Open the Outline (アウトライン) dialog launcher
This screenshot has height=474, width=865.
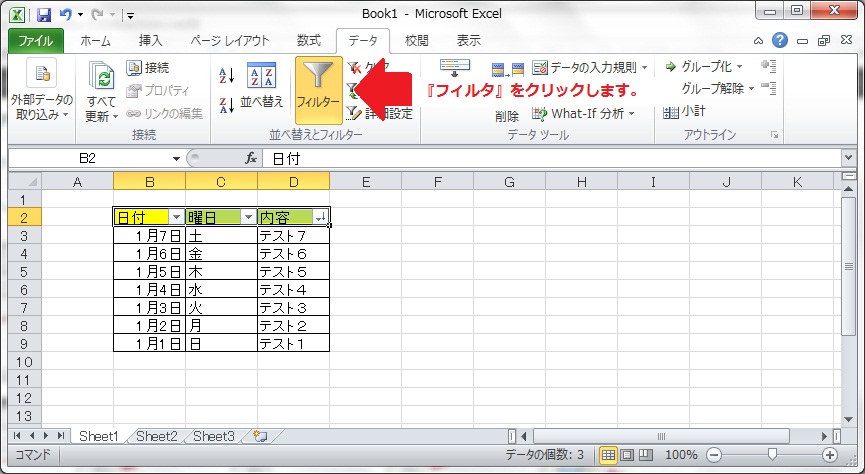(775, 135)
